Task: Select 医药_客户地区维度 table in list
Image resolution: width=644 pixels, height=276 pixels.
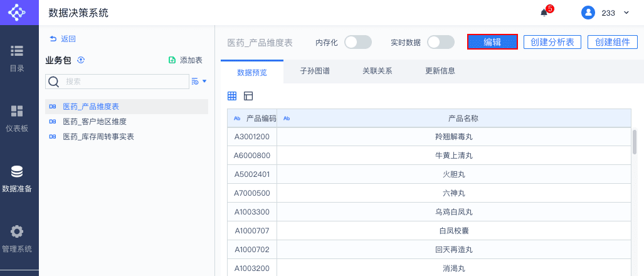Action: pyautogui.click(x=95, y=122)
